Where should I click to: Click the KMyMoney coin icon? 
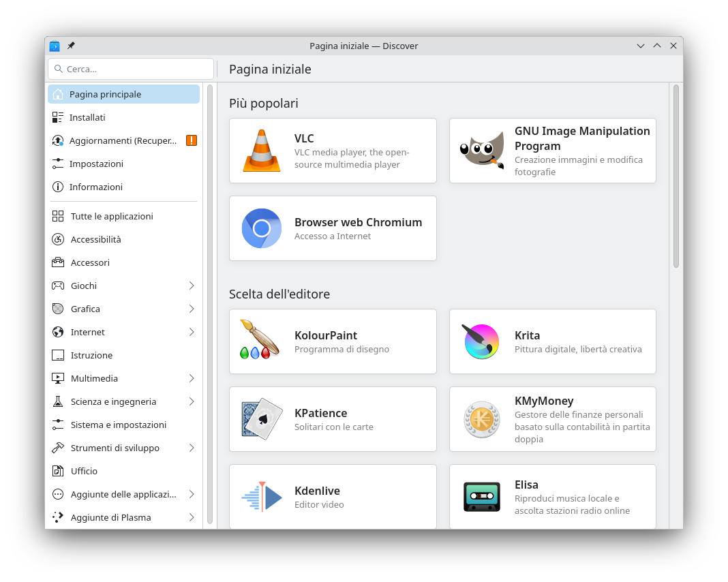482,419
